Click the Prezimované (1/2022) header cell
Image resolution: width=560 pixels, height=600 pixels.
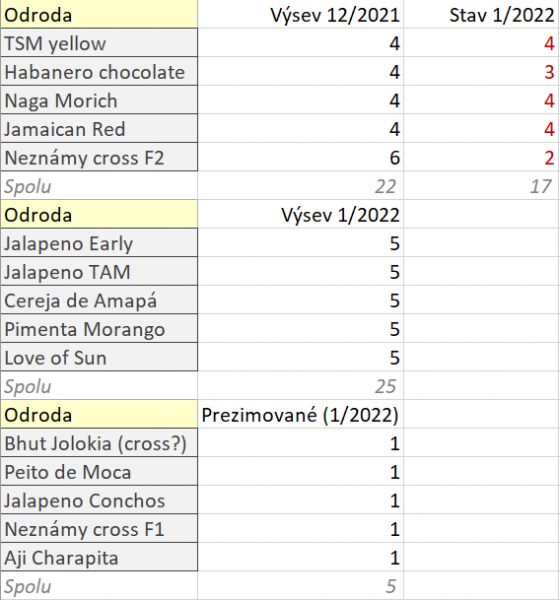click(301, 414)
